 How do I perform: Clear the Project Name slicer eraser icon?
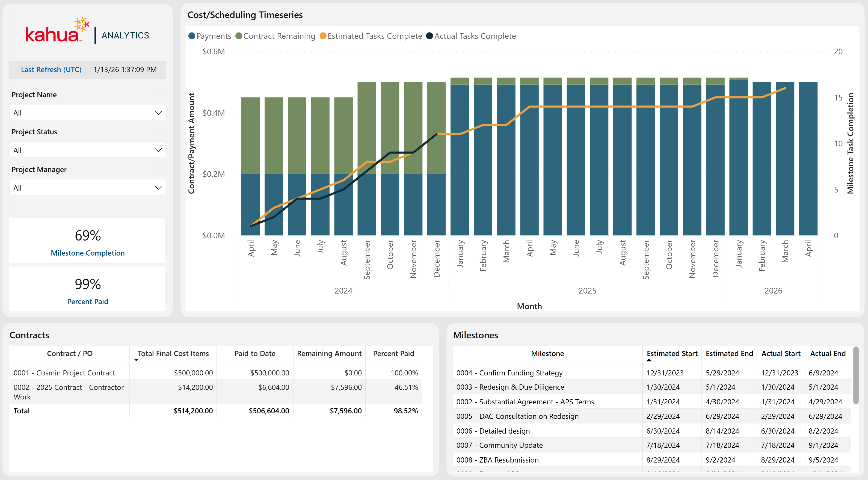click(x=161, y=94)
